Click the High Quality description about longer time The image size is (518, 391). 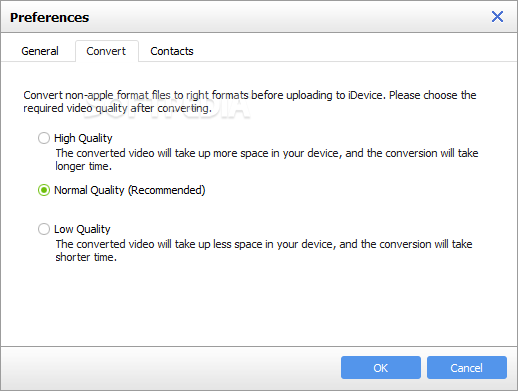pos(267,159)
